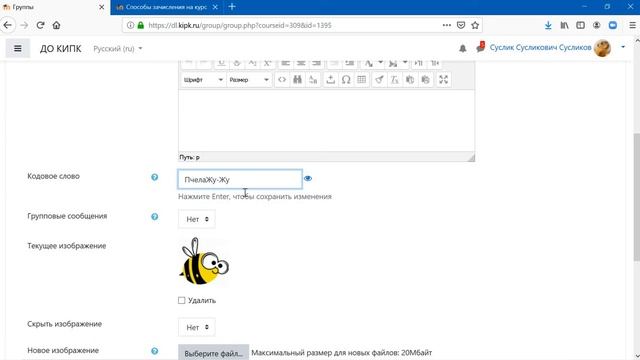
Task: Click the clean up messy code brush icon
Action: click(379, 80)
